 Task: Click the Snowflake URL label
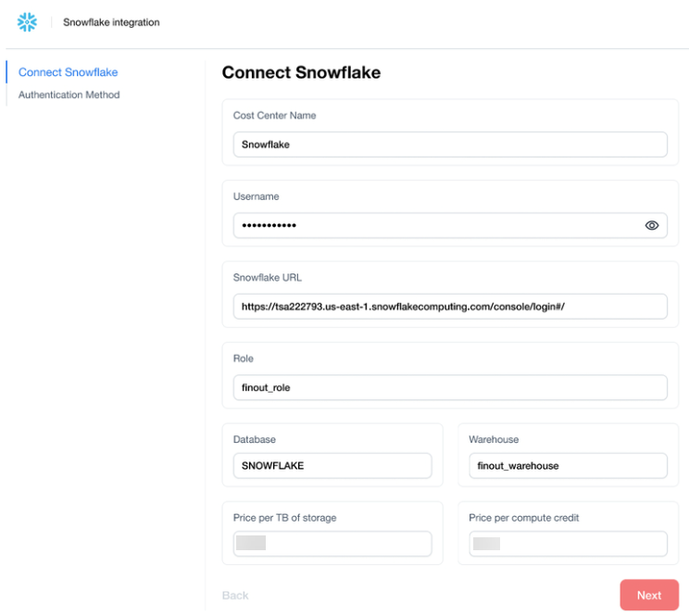267,277
